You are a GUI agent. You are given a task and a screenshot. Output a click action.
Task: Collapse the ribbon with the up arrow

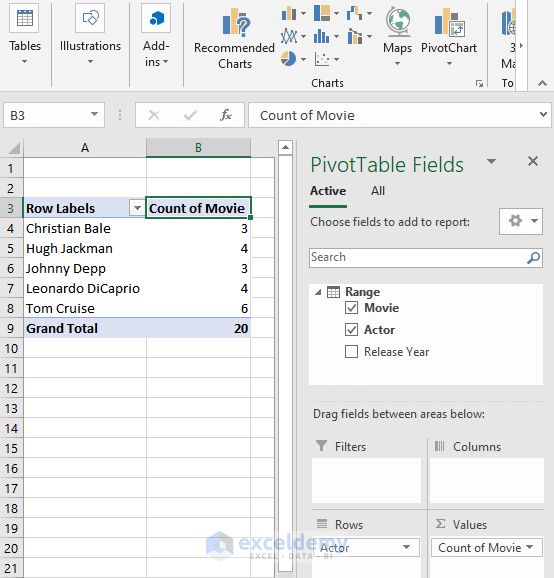(542, 83)
